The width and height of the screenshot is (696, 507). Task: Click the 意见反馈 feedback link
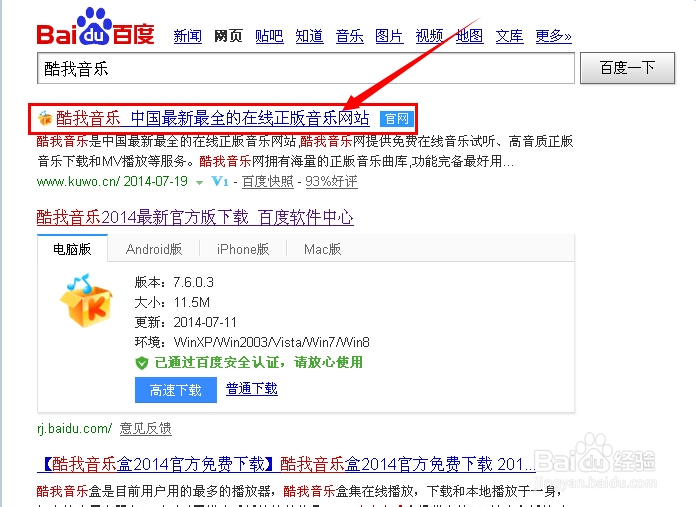(x=146, y=428)
